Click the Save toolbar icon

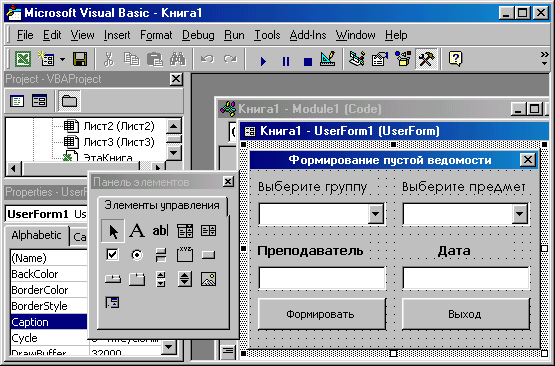(x=80, y=59)
